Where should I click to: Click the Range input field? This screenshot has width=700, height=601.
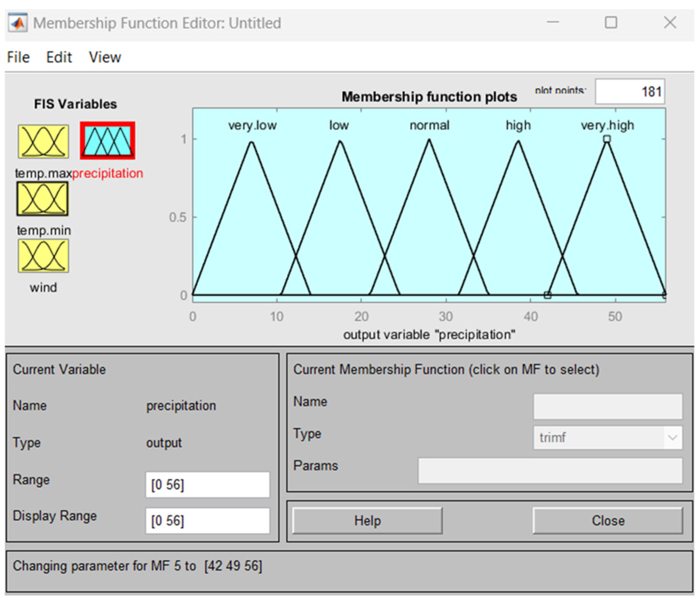[x=207, y=484]
